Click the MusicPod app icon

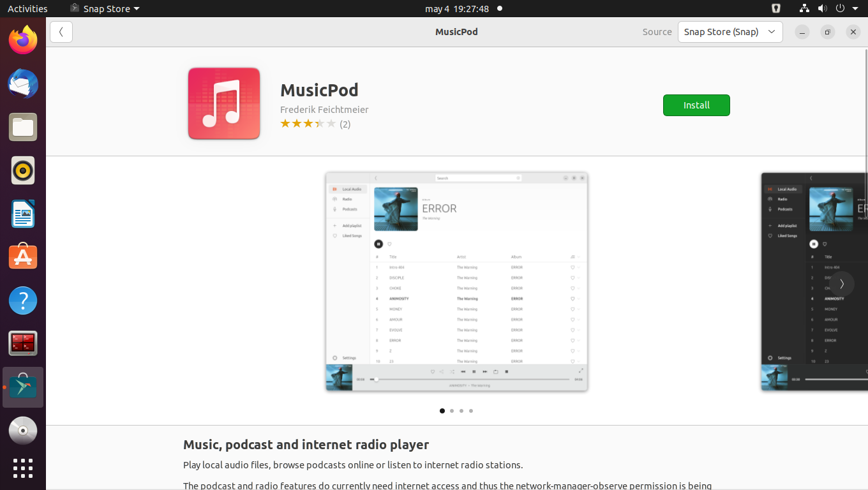coord(224,103)
